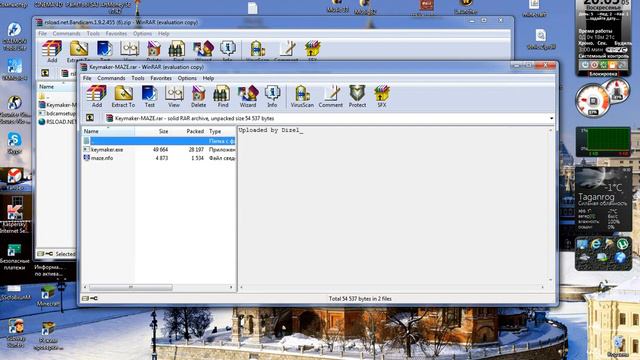Screen dimensions: 640x360
Task: Click Internet Explorer icon in sidebar gadget
Action: (x=596, y=244)
